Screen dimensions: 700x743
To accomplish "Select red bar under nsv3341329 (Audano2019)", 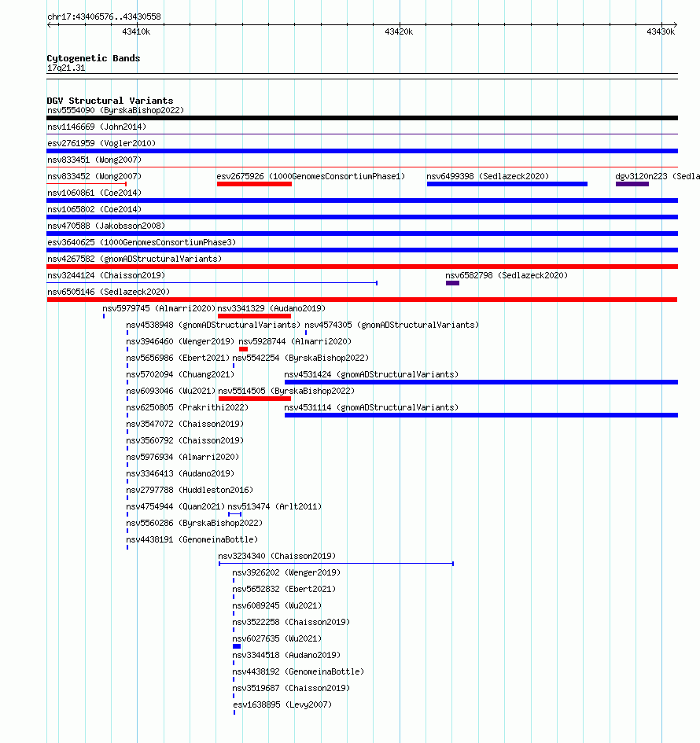I will 255,316.
